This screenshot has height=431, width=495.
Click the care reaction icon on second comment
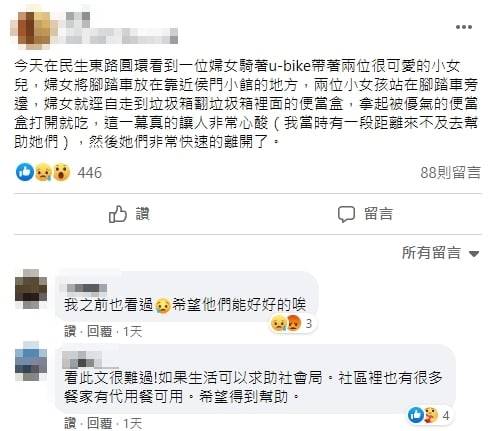point(431,415)
